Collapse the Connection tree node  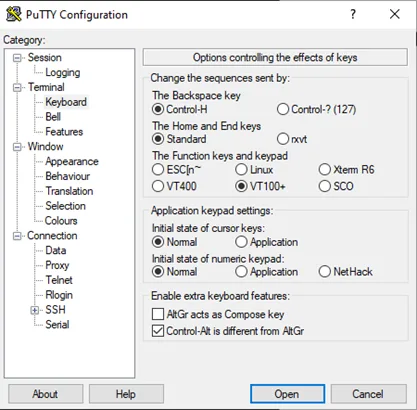(17, 236)
